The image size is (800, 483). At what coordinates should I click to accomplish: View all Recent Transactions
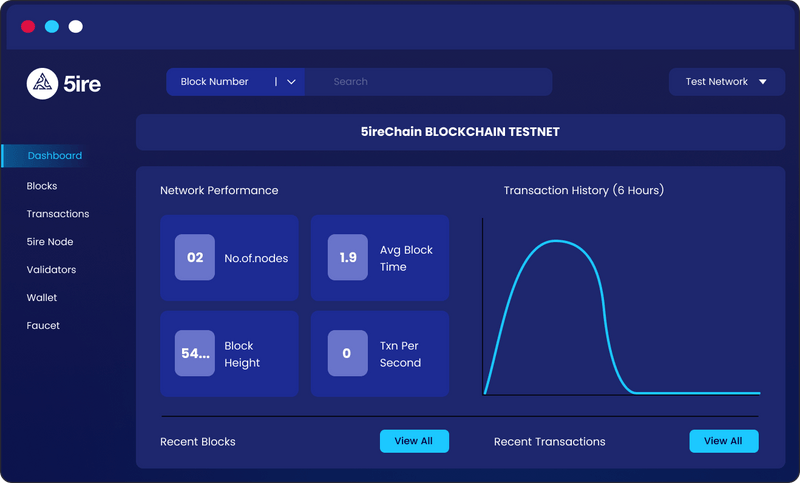click(723, 441)
